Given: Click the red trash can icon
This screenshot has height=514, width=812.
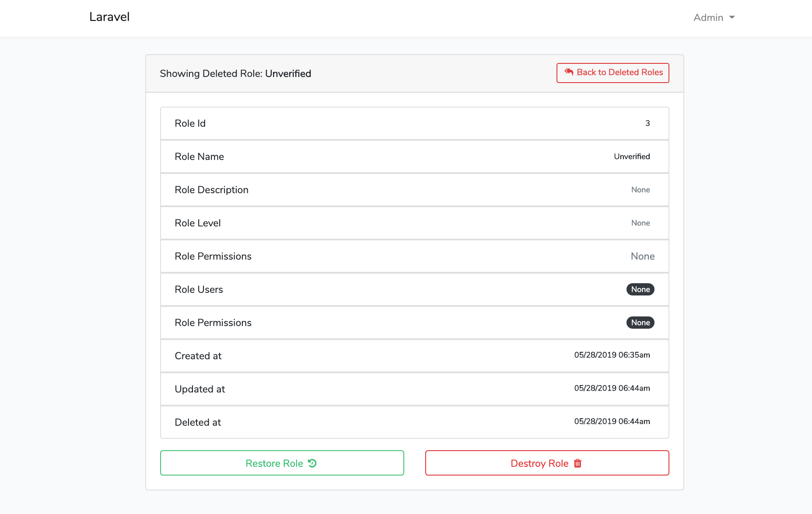Looking at the screenshot, I should [x=577, y=463].
